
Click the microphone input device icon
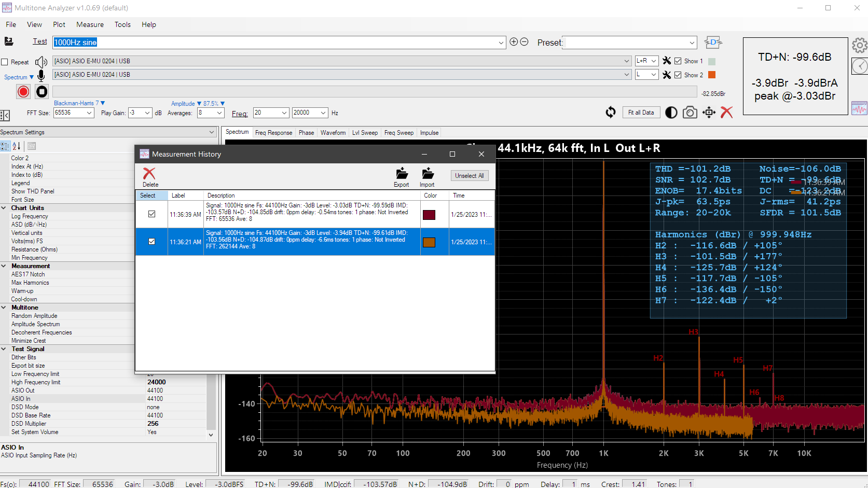point(41,76)
